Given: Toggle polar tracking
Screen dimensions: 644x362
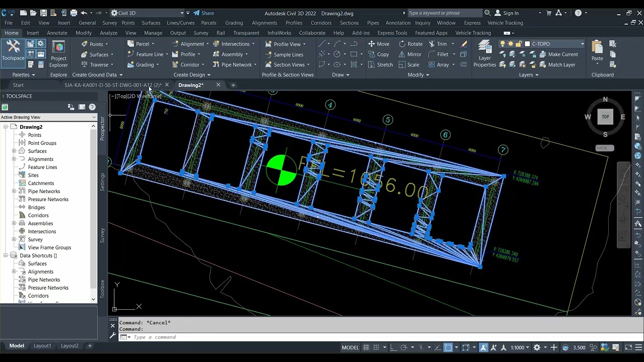Looking at the screenshot, I should click(x=404, y=347).
